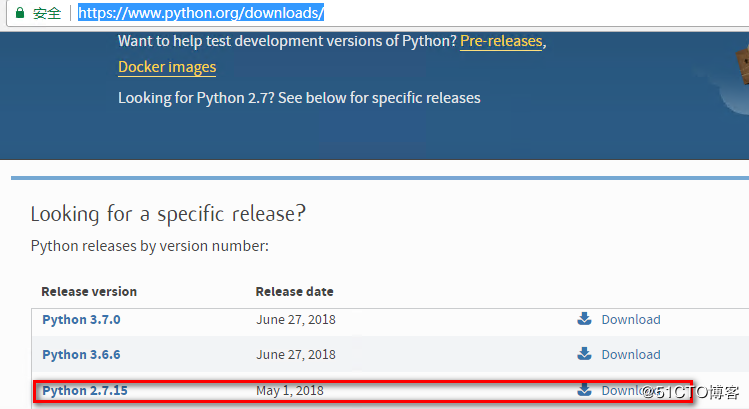The image size is (749, 409).
Task: Click Download link in Python 3.6.6 row
Action: [631, 355]
